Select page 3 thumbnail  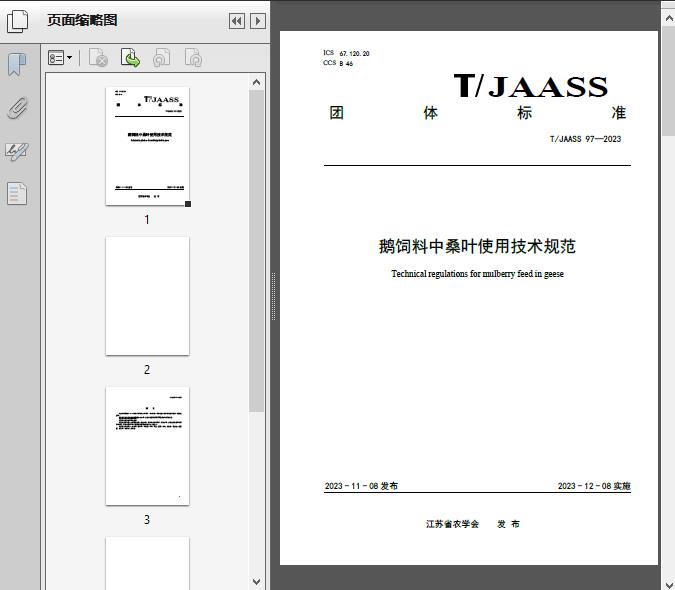147,446
